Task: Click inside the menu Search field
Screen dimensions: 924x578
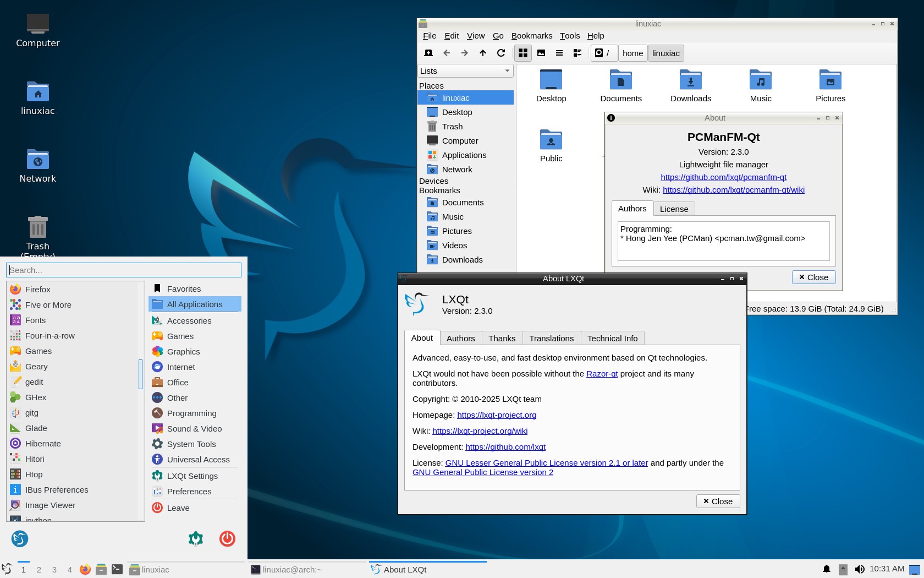Action: point(124,270)
